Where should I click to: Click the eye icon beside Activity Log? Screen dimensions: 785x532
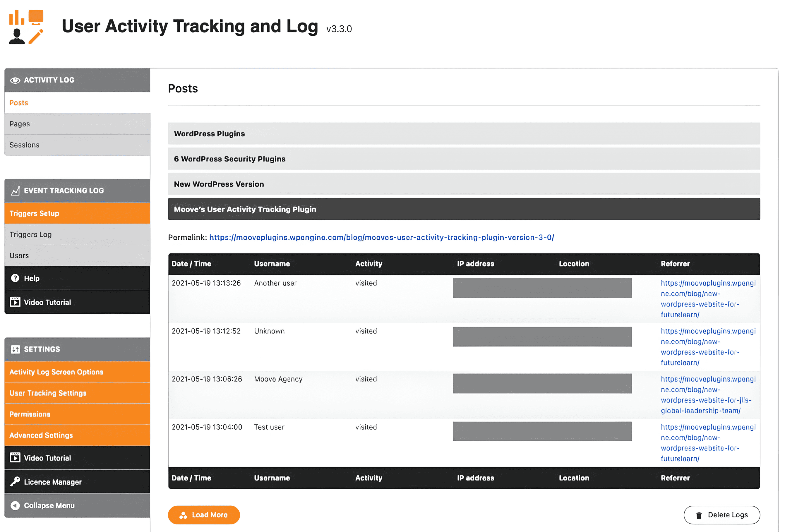pos(15,80)
